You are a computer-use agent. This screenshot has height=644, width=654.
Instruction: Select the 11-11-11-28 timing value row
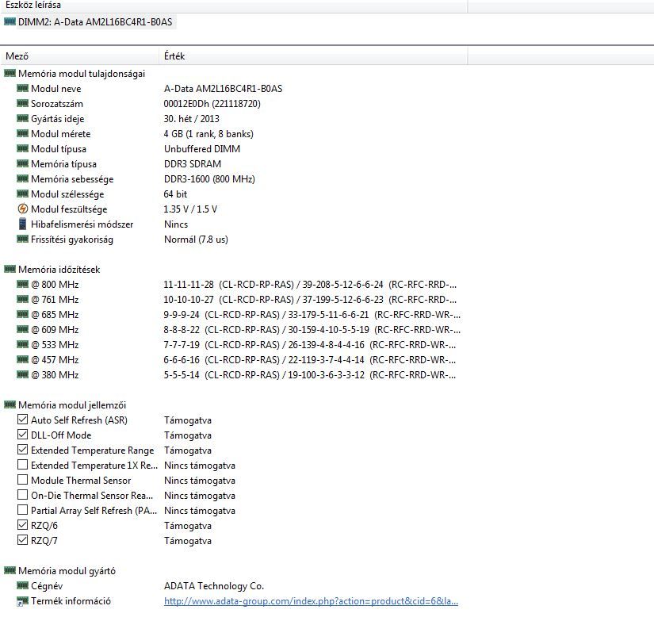[x=310, y=284]
